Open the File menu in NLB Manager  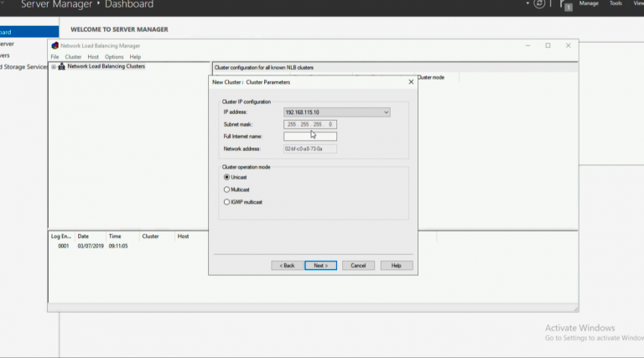pos(55,57)
